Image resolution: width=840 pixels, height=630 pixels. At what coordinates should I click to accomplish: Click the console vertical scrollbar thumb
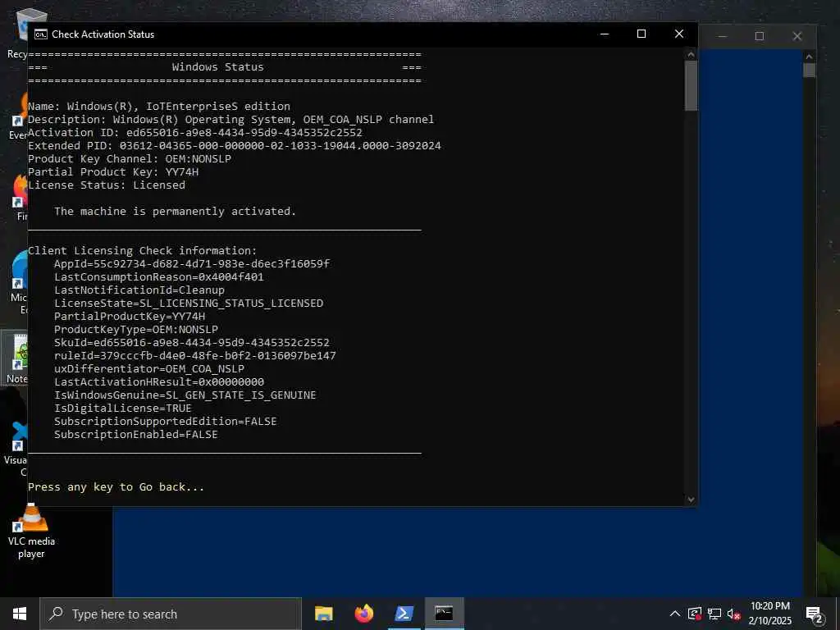pyautogui.click(x=691, y=85)
